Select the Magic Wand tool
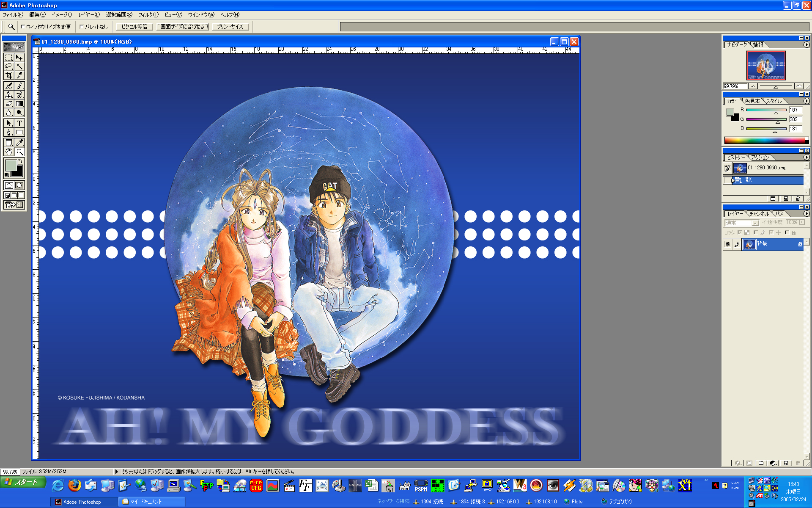The width and height of the screenshot is (812, 508). 19,66
